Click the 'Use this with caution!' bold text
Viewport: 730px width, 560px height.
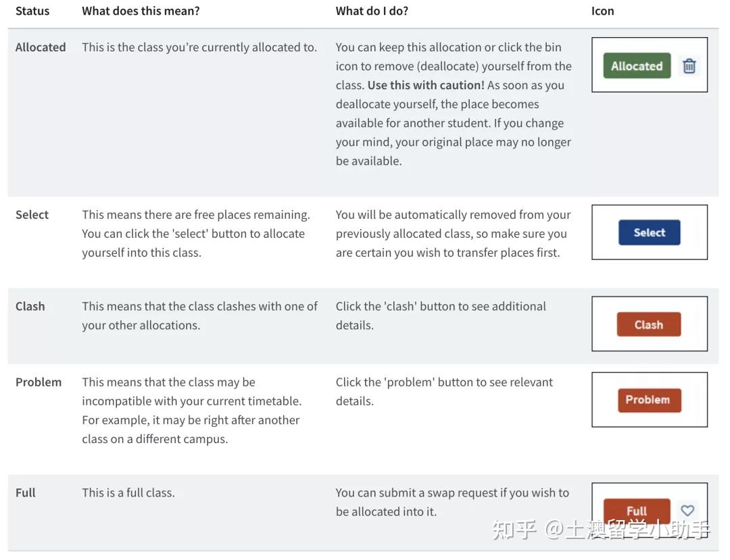click(x=426, y=85)
